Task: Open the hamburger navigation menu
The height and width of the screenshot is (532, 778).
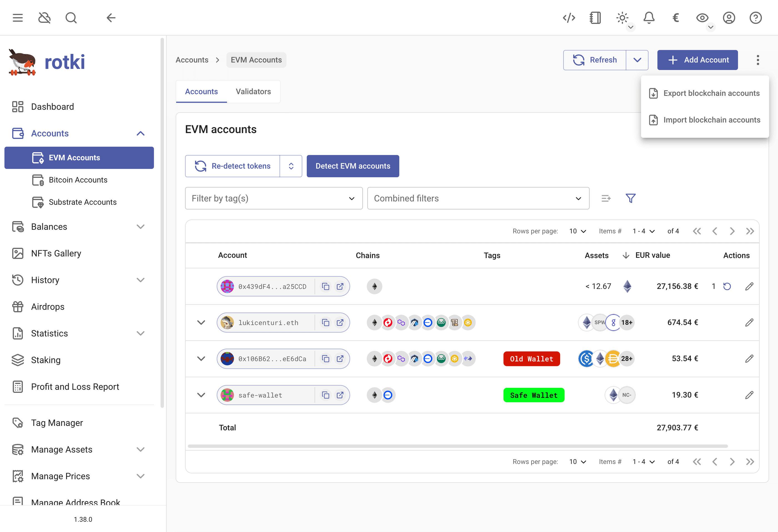Action: click(x=18, y=18)
